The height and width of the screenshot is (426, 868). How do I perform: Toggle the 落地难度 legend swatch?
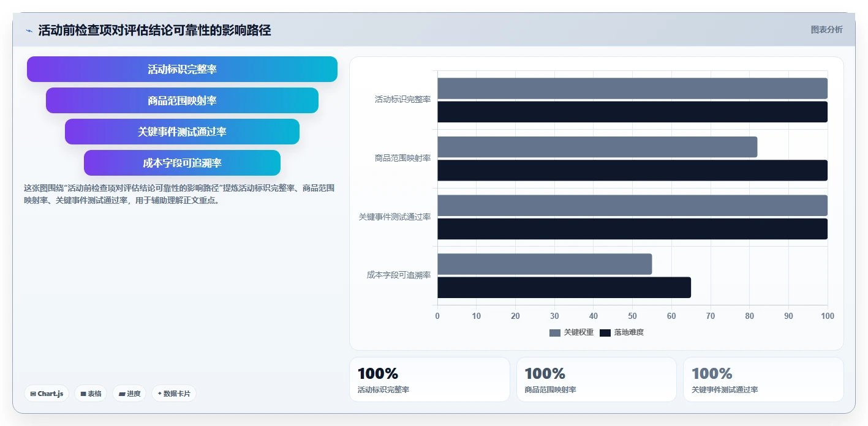click(x=605, y=332)
